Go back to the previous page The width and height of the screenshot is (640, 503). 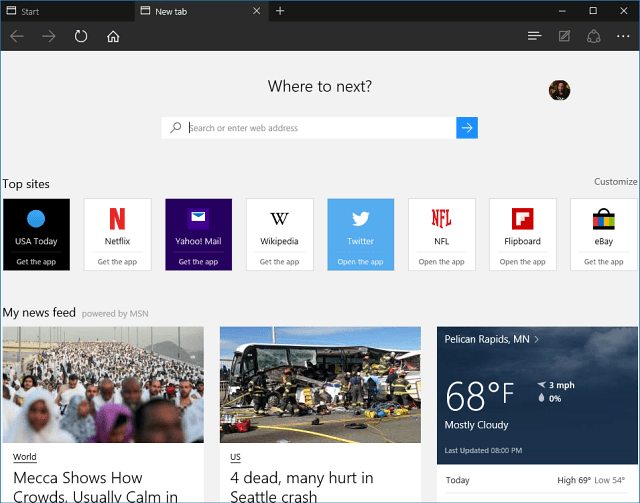coord(17,36)
